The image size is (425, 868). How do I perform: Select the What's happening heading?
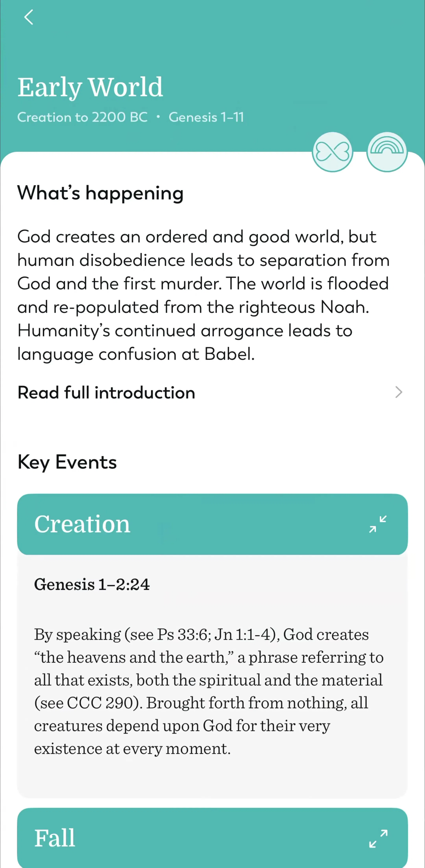(x=100, y=193)
